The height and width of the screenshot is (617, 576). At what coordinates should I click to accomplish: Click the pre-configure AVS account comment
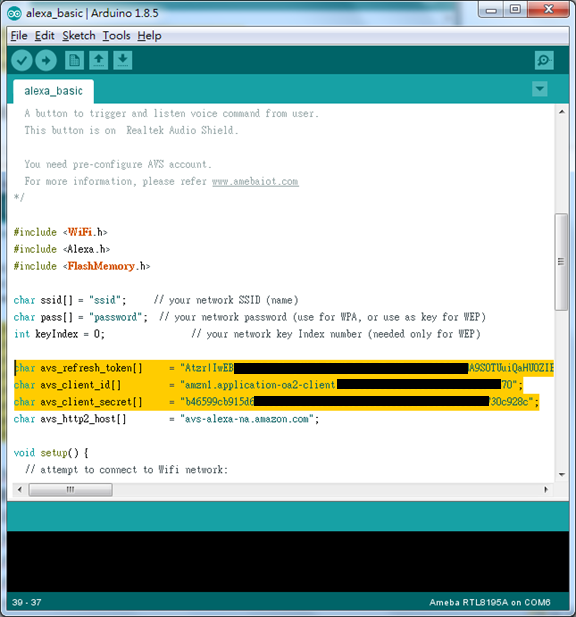click(x=118, y=164)
